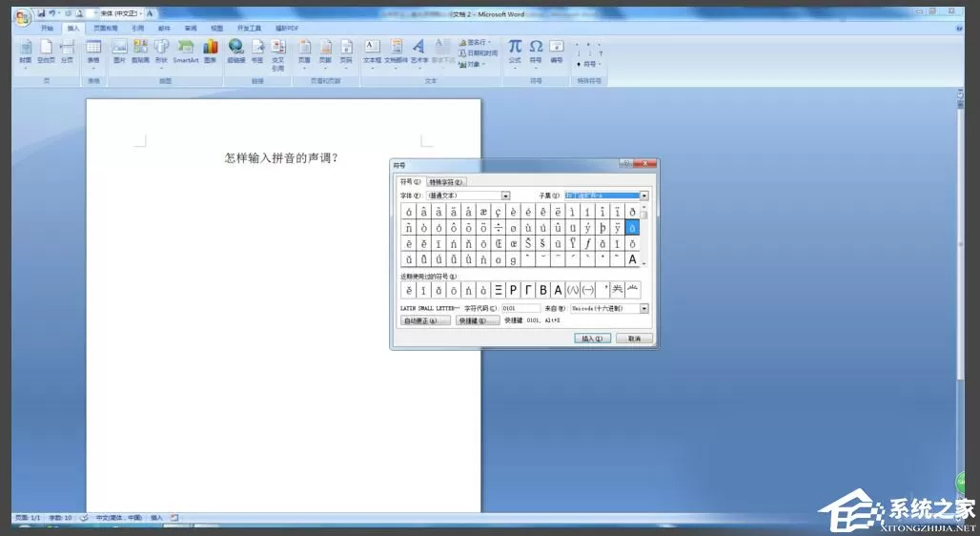
Task: Click the Omega 符号 symbol icon in ribbon
Action: click(536, 52)
